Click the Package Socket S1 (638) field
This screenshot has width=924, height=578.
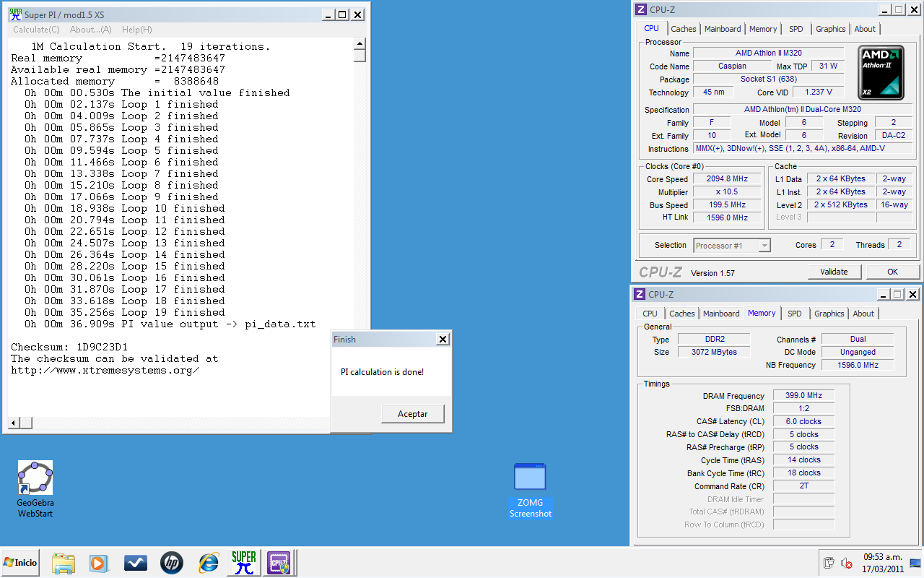768,79
